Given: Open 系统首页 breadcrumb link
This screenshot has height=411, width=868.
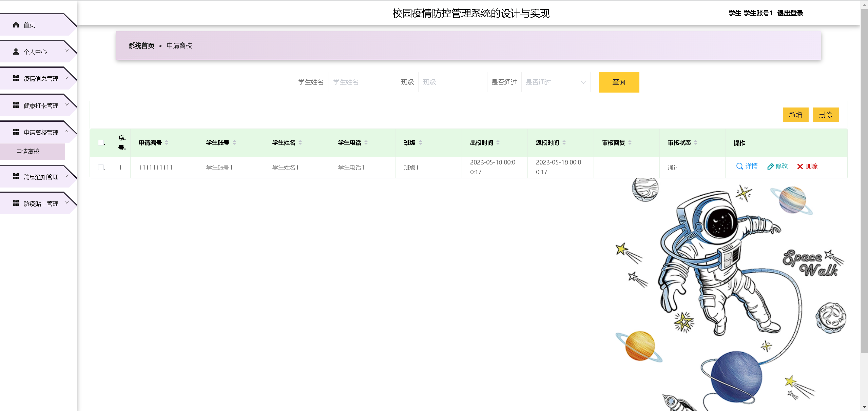Looking at the screenshot, I should tap(141, 45).
